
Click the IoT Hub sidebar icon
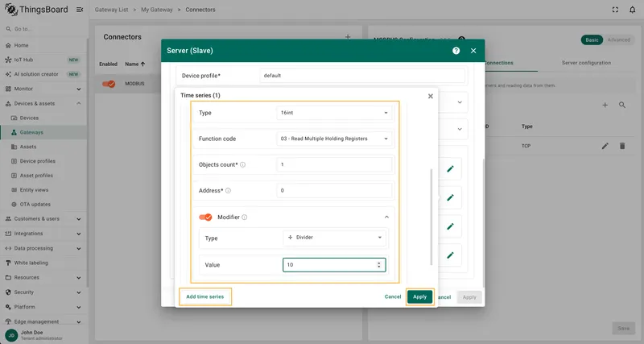click(x=8, y=60)
